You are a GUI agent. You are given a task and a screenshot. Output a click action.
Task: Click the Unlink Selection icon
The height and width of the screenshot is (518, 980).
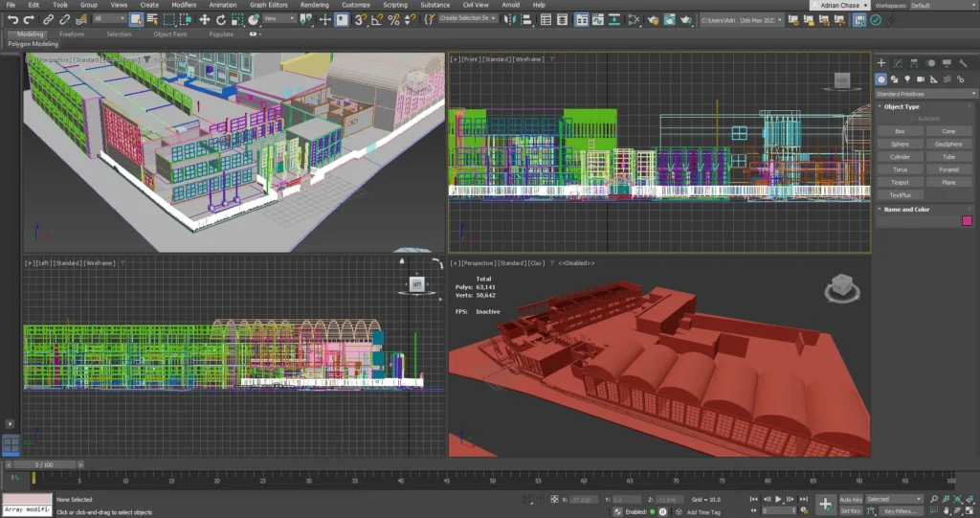tap(64, 20)
